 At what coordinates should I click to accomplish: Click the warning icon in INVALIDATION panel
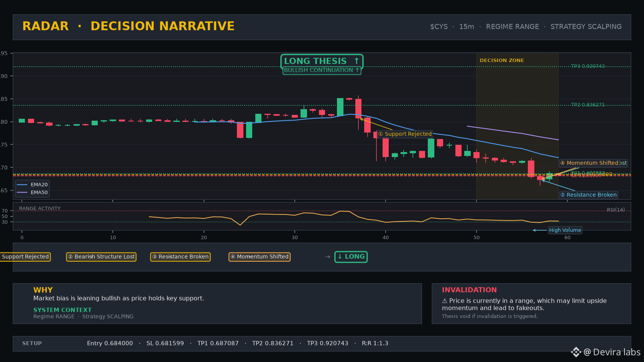click(445, 301)
